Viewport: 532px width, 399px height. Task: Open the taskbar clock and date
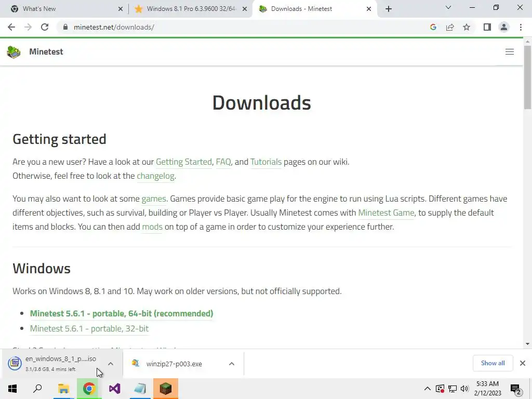click(487, 389)
